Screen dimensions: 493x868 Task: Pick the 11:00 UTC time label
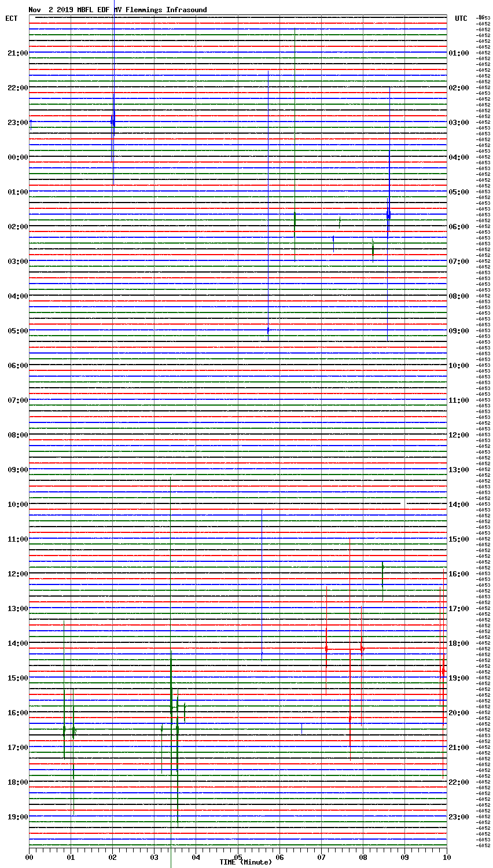tap(459, 400)
